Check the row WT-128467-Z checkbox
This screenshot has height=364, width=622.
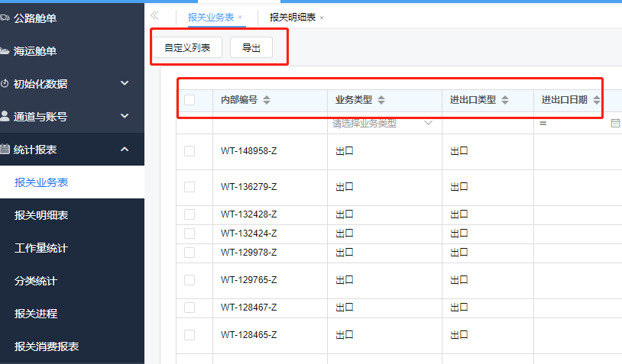pyautogui.click(x=190, y=308)
